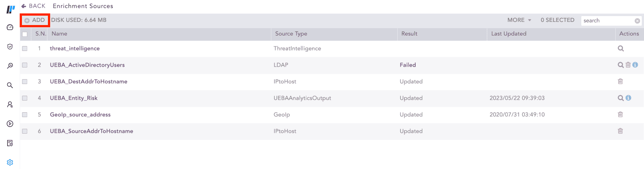Check the UEBA_Entity_Risk row checkbox
Image resolution: width=644 pixels, height=169 pixels.
coord(25,98)
